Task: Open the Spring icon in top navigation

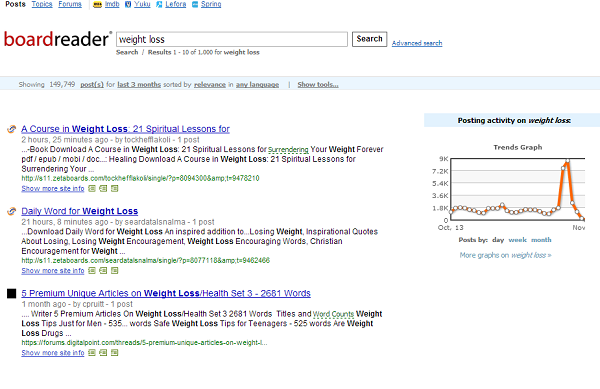Action: [x=195, y=4]
